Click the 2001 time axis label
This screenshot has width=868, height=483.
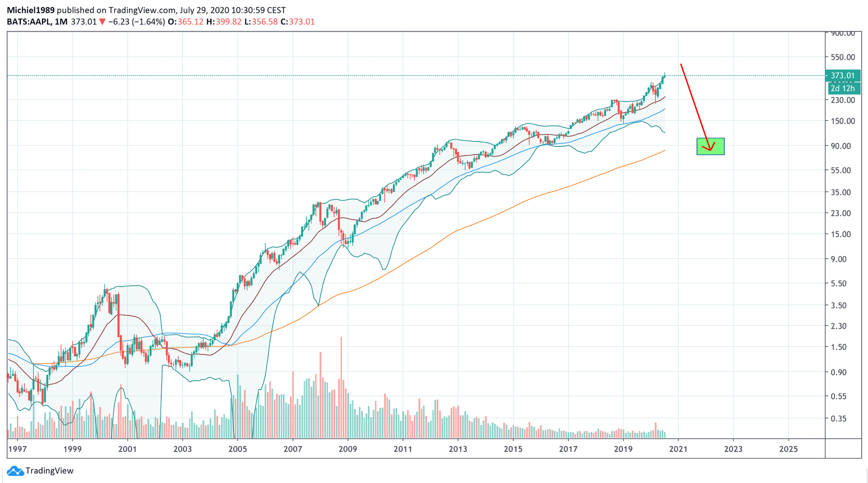coord(128,449)
